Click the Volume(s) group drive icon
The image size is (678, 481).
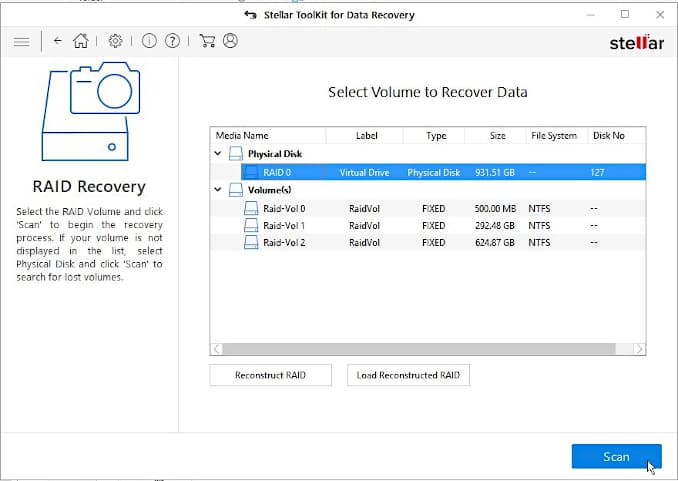[x=236, y=189]
